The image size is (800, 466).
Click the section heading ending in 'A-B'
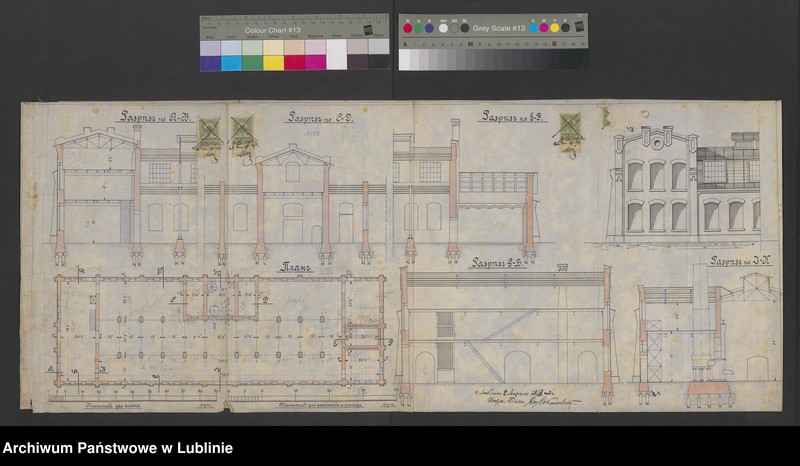point(156,117)
